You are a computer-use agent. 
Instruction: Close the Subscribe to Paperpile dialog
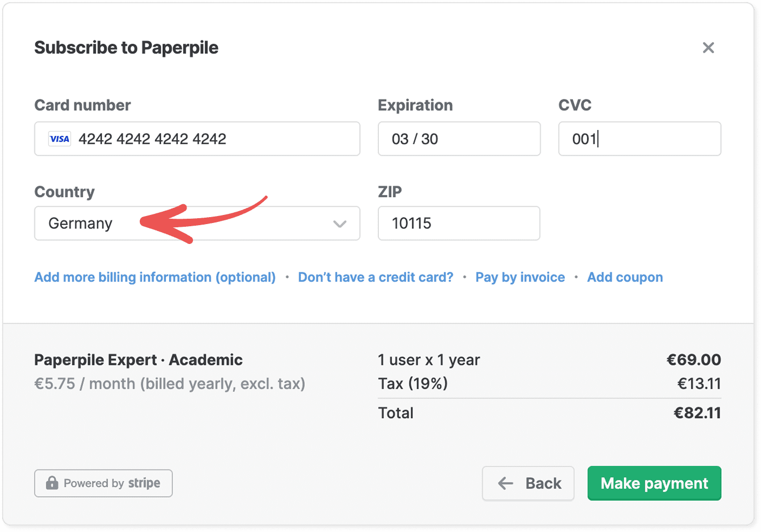(708, 48)
